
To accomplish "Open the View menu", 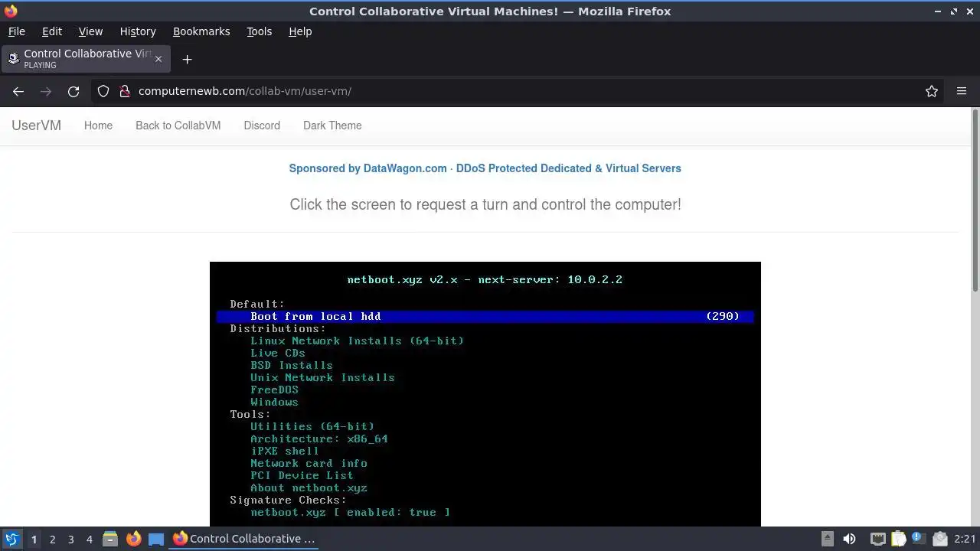I will [90, 31].
